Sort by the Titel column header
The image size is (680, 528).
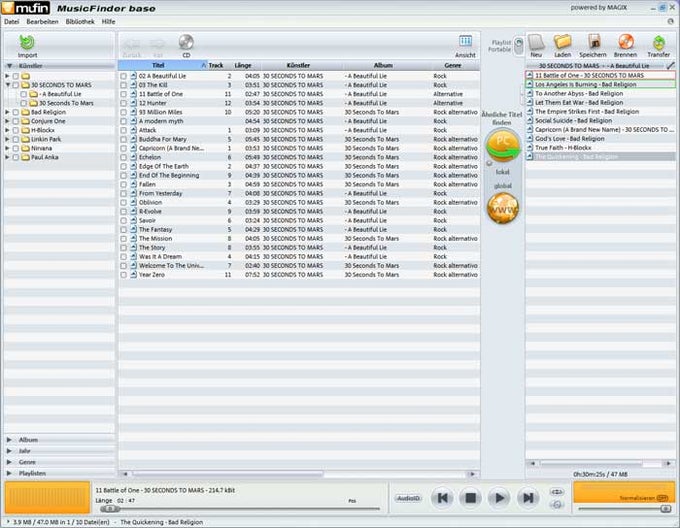[x=163, y=65]
